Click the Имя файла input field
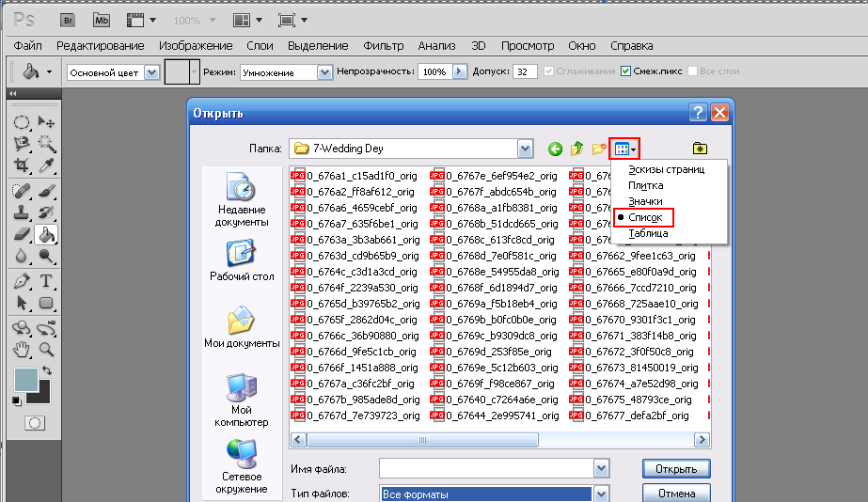The image size is (868, 502). (485, 469)
